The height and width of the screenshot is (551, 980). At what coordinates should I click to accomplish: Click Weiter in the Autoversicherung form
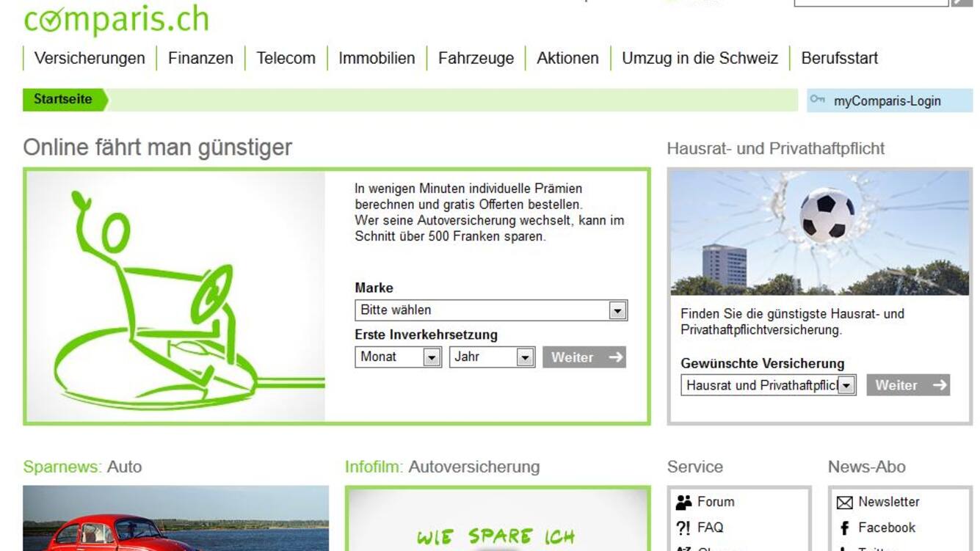click(584, 357)
